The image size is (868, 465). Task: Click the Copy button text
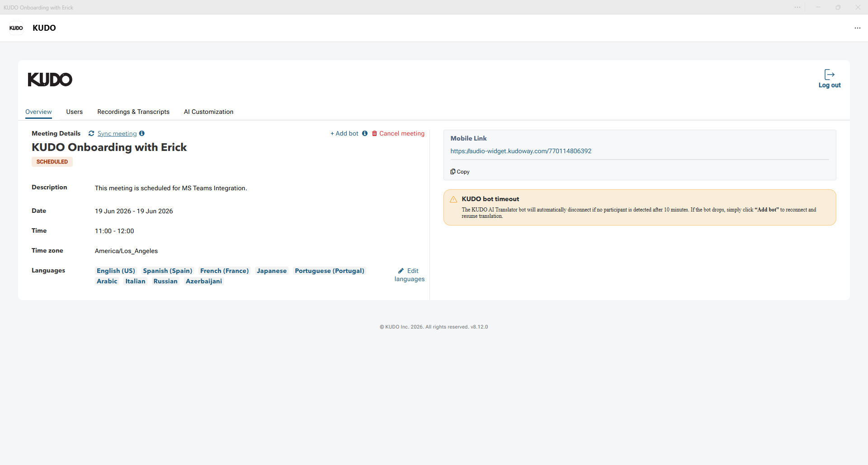(x=463, y=172)
